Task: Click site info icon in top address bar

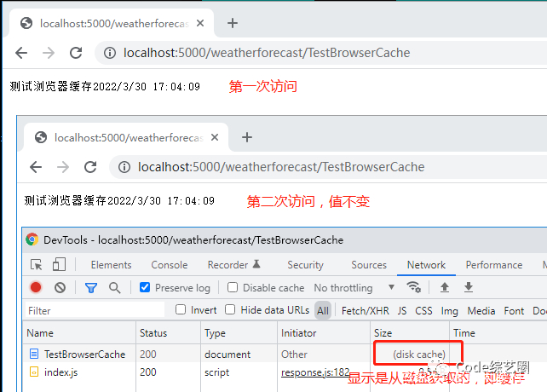Action: click(x=110, y=53)
